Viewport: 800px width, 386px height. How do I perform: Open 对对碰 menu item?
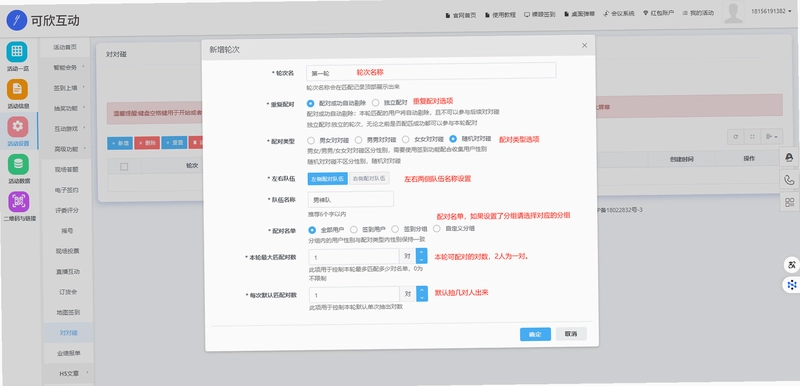coord(68,332)
